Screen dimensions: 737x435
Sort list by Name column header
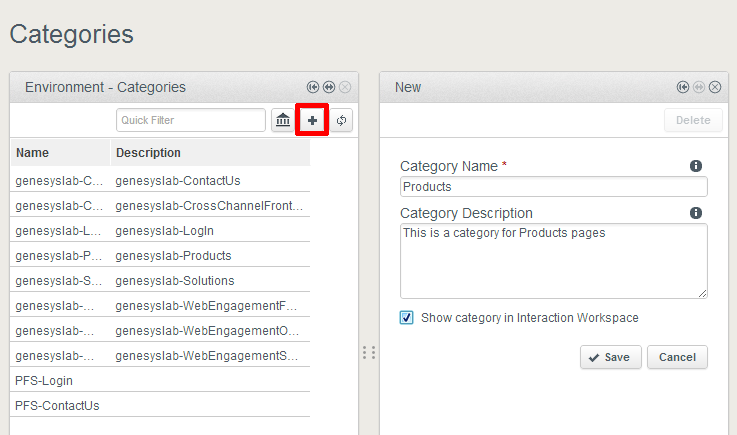[x=60, y=153]
